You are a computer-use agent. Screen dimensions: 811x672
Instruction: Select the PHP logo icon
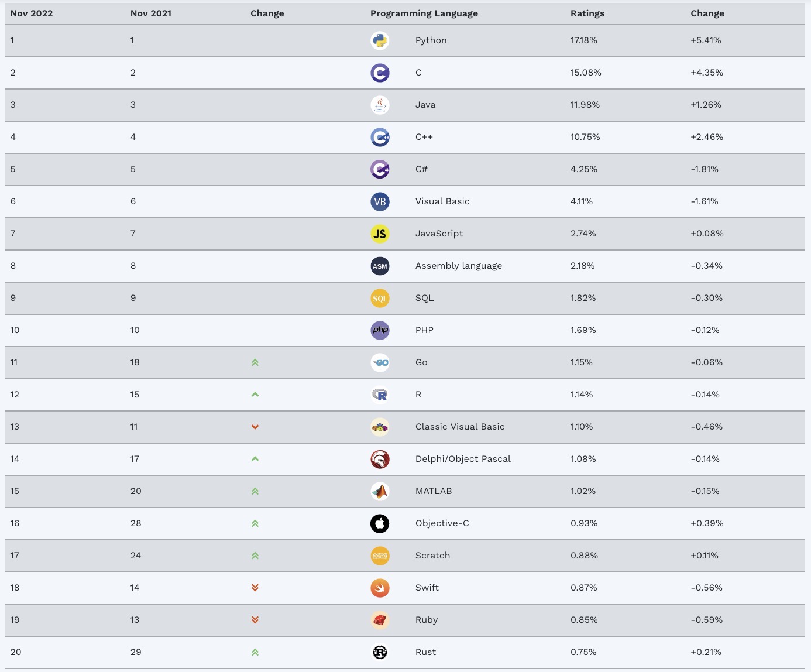point(380,330)
